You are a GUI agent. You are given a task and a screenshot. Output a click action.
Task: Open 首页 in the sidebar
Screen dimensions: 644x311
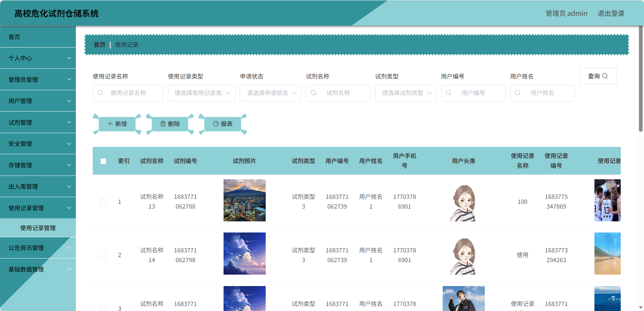click(38, 37)
